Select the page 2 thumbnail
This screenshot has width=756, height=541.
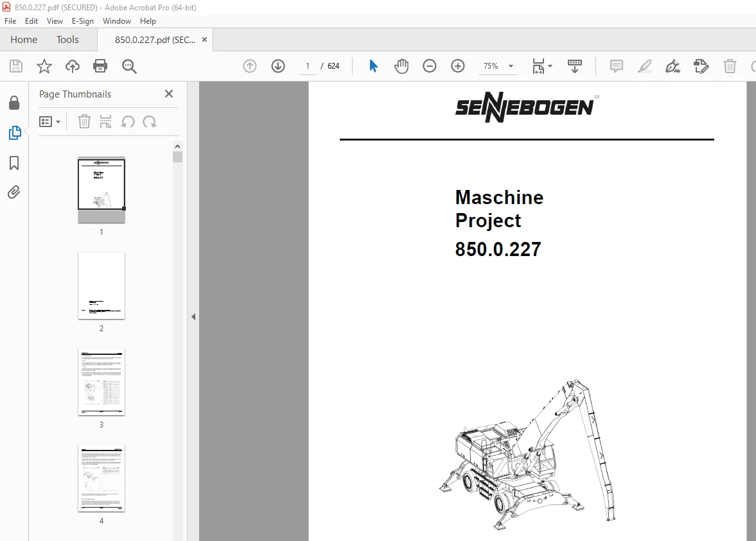pyautogui.click(x=101, y=286)
